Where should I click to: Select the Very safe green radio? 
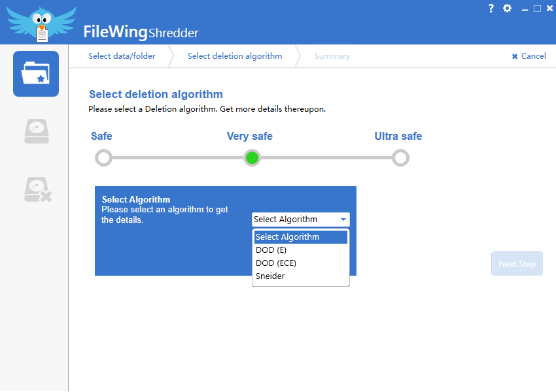coord(252,158)
